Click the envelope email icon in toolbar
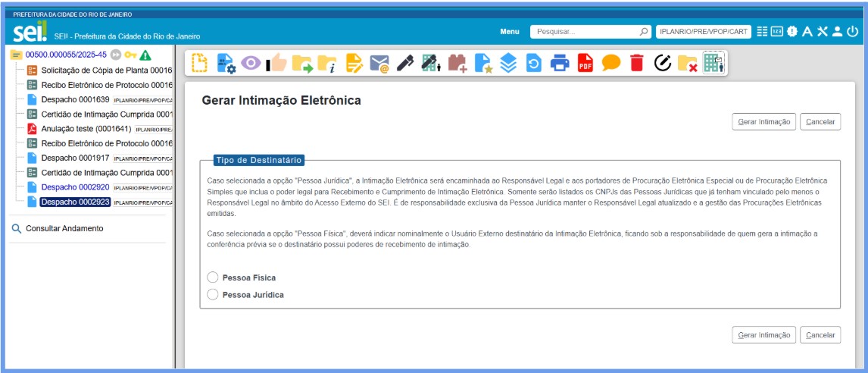The height and width of the screenshot is (373, 868). (x=379, y=63)
